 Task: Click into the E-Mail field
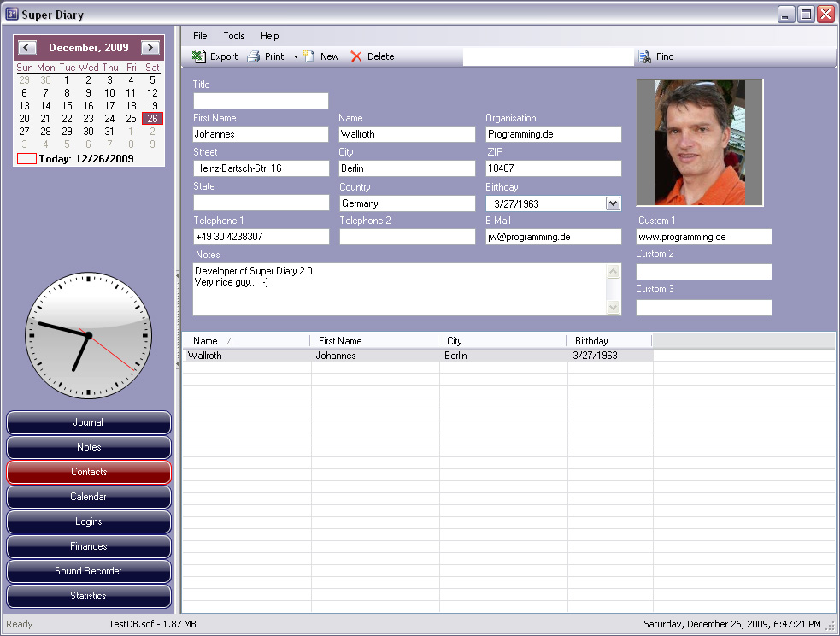click(x=553, y=237)
